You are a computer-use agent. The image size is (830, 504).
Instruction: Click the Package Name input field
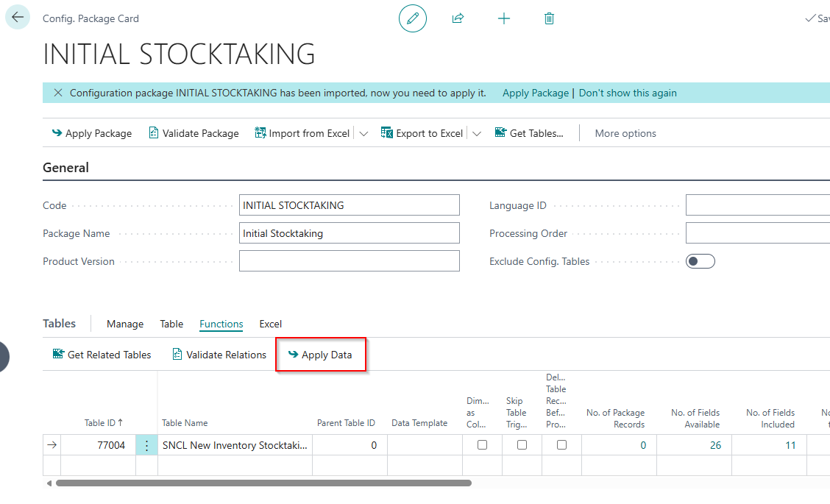click(x=350, y=233)
